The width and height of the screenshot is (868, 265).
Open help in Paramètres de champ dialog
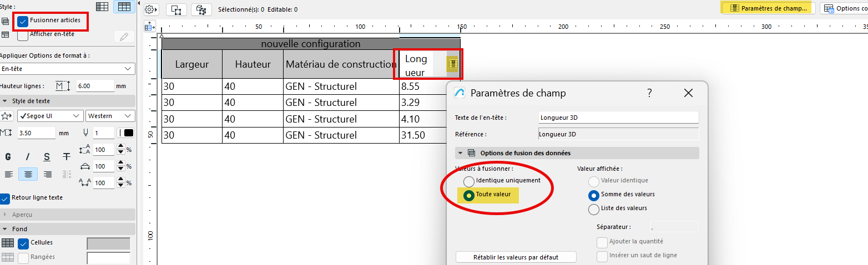[x=649, y=93]
